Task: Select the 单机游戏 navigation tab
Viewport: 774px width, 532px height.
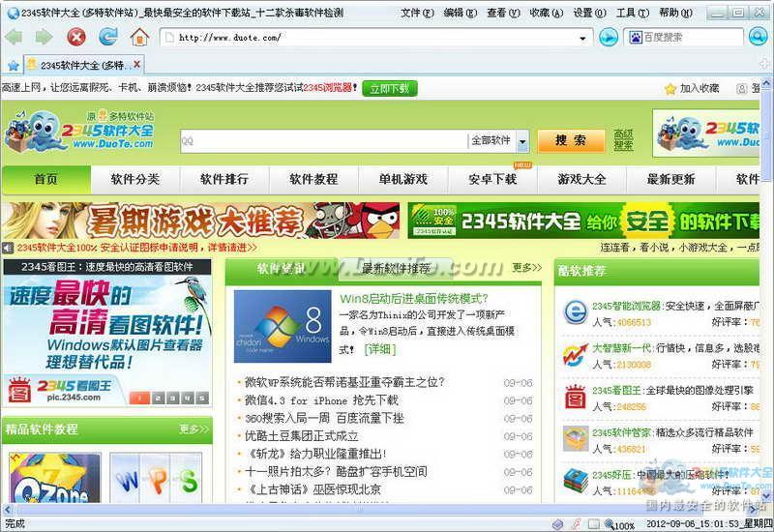Action: (403, 179)
